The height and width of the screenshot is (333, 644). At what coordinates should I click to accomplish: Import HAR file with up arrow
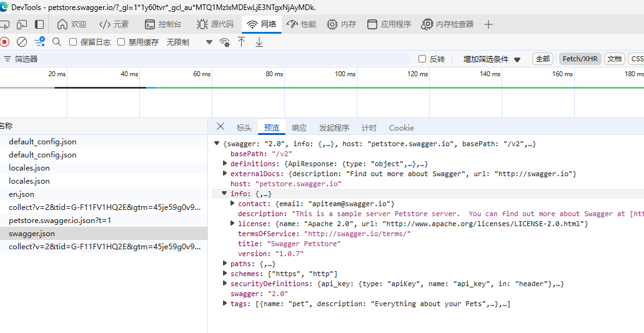tap(242, 42)
